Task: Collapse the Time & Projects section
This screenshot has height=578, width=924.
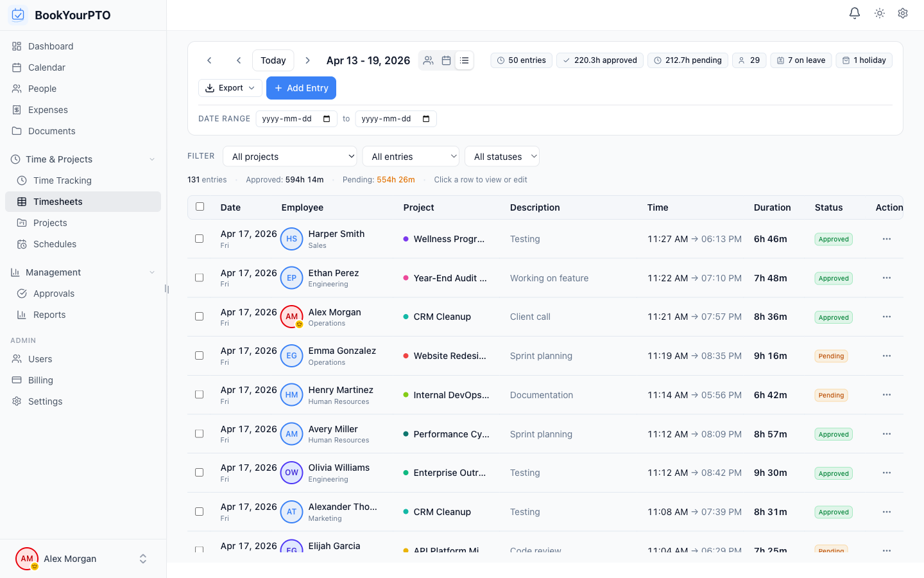Action: (x=151, y=159)
